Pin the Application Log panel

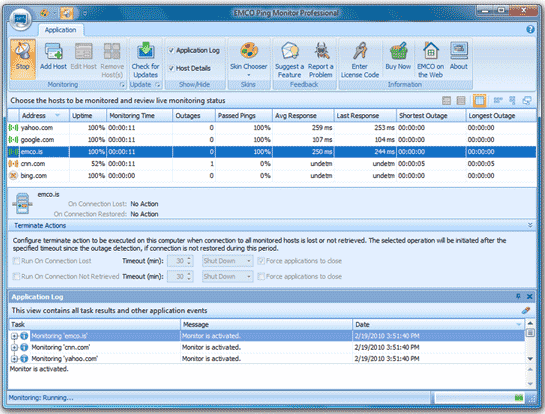(x=518, y=296)
